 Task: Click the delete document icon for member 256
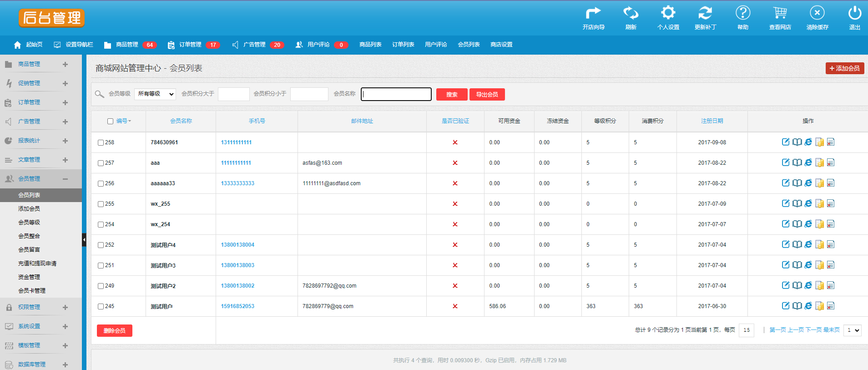831,183
